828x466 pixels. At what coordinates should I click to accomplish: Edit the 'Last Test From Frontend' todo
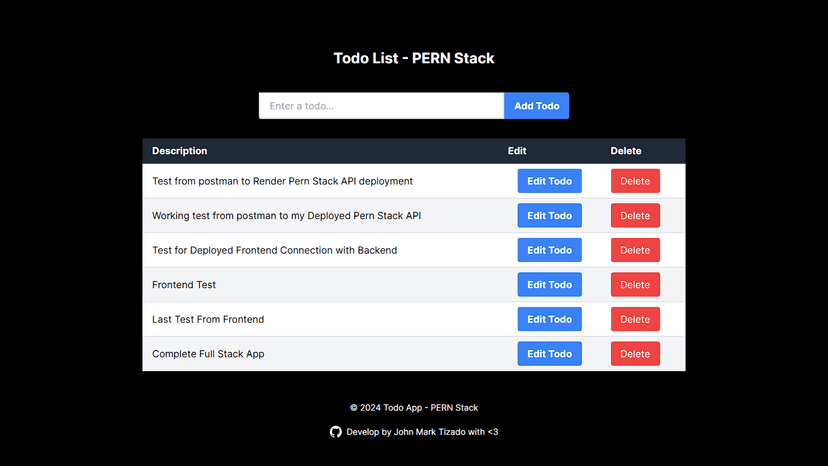(549, 319)
